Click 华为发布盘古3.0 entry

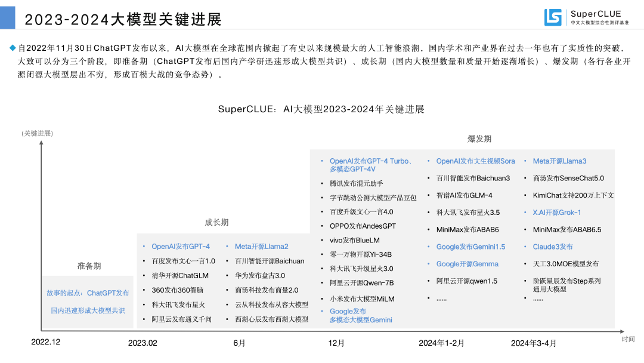tap(260, 276)
